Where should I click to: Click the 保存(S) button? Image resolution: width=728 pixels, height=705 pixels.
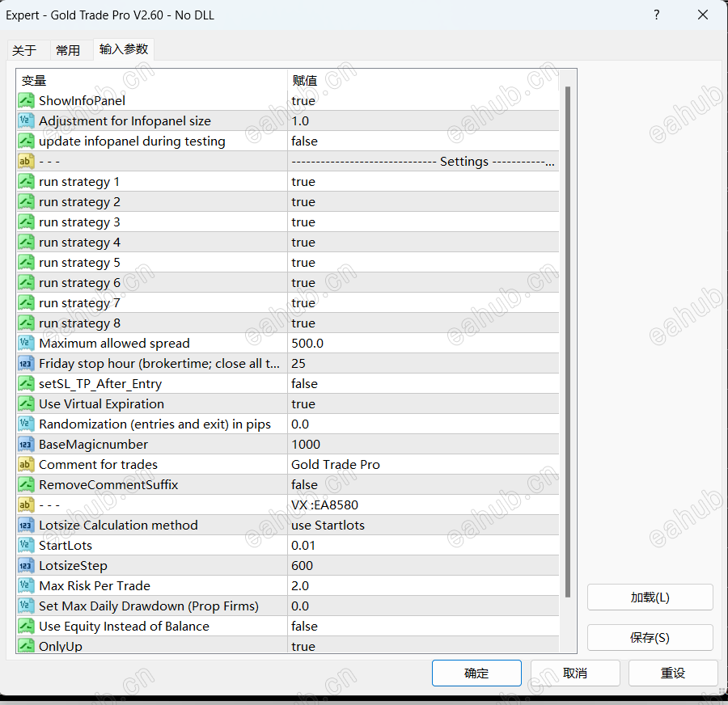tap(650, 638)
